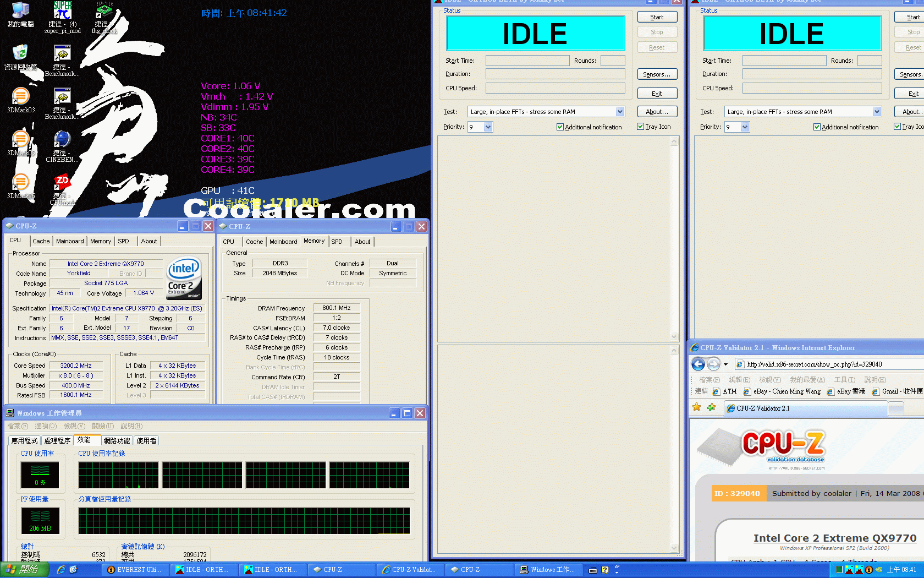Image resolution: width=924 pixels, height=578 pixels.
Task: Open the IME help language bar icon in the taskbar
Action: [x=604, y=570]
